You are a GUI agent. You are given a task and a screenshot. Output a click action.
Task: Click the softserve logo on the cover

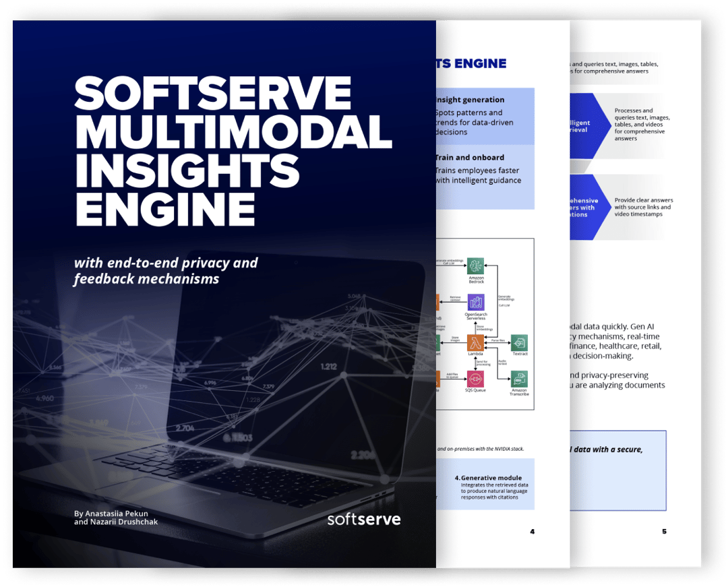tap(363, 519)
